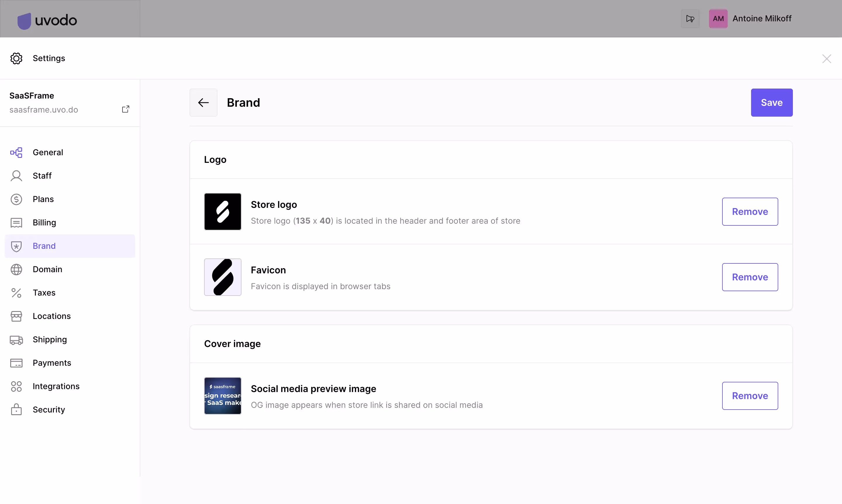Open saasframe.uvo.do via external link icon
The image size is (842, 504).
[x=125, y=109]
